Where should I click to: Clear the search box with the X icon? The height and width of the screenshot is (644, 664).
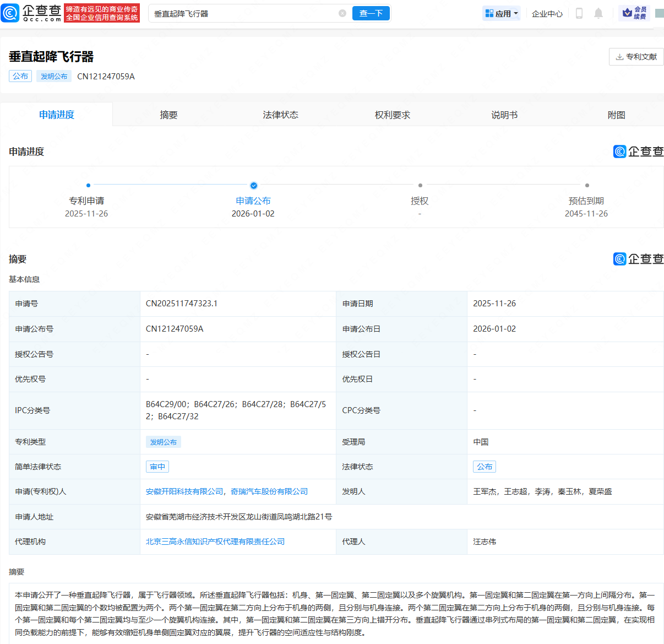point(342,13)
